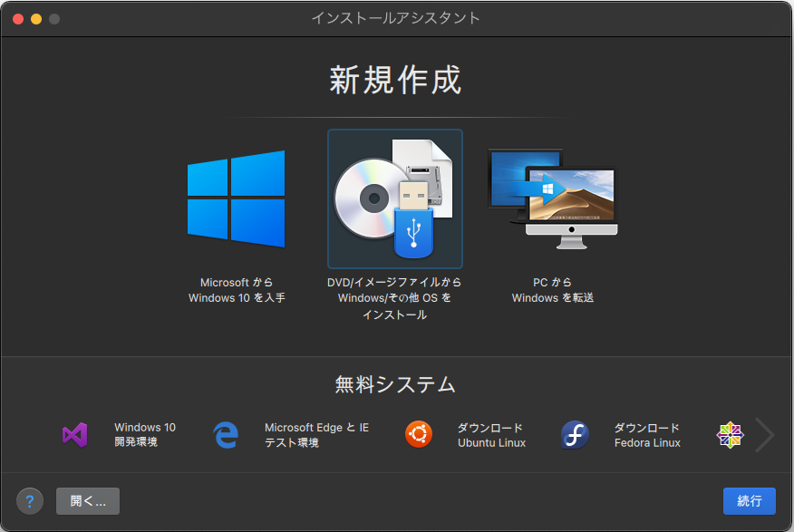
Task: Choose 'ダウンロード Fedora Linux' text
Action: tap(647, 435)
